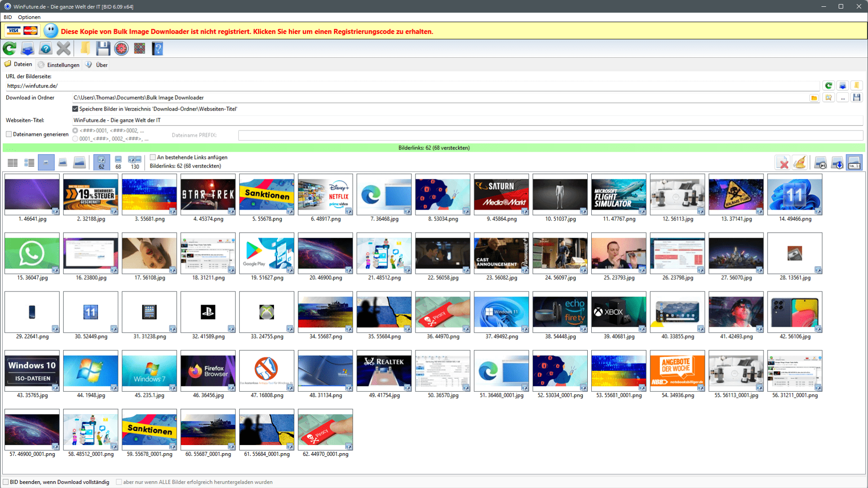This screenshot has width=868, height=488.
Task: Select thumbnail 4. 45374.png Star Trek
Action: (x=208, y=194)
